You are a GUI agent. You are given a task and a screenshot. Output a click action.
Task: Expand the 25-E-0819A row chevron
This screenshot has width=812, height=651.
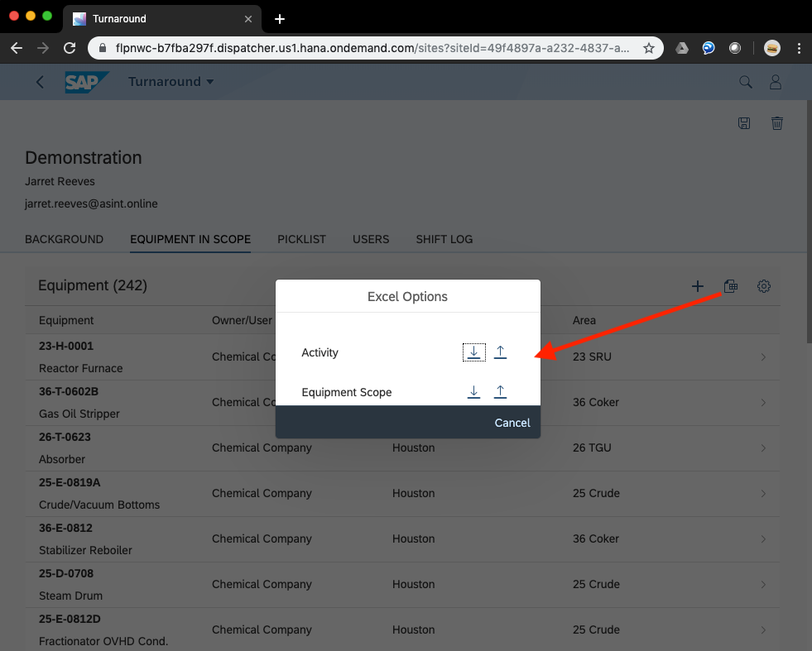pos(763,494)
